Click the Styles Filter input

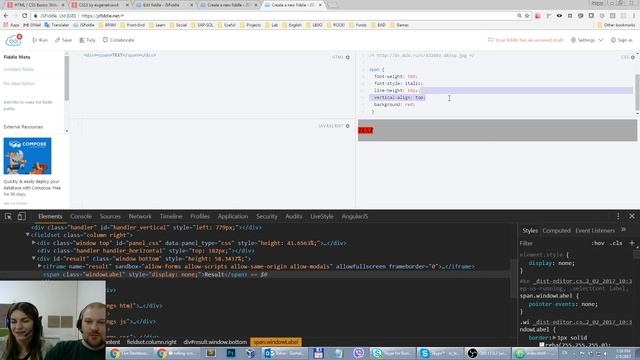[553, 243]
